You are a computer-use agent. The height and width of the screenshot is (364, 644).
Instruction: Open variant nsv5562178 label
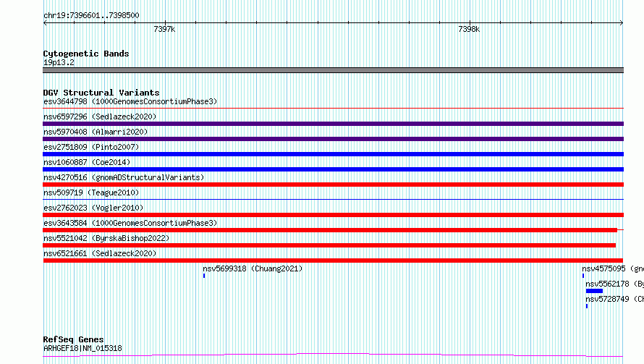pos(614,284)
